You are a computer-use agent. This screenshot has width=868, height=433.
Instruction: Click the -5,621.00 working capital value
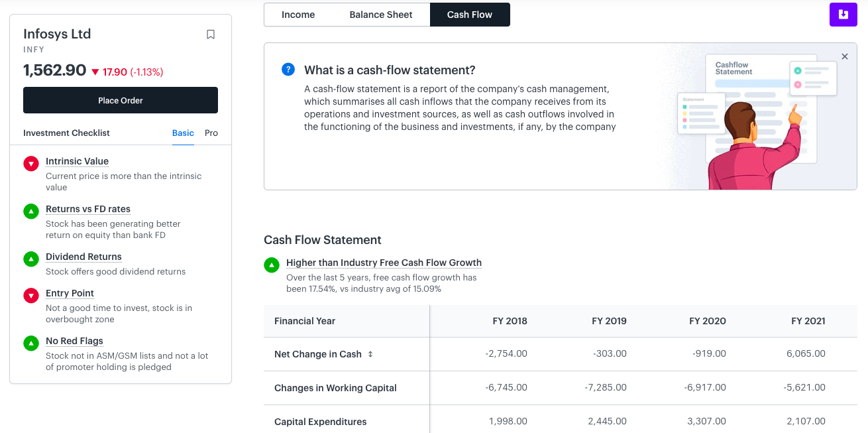804,387
